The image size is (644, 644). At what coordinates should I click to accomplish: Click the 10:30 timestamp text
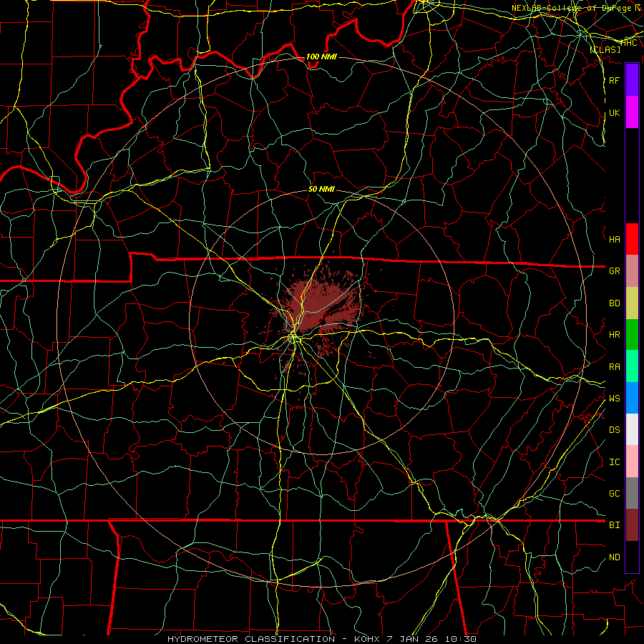coord(462,639)
